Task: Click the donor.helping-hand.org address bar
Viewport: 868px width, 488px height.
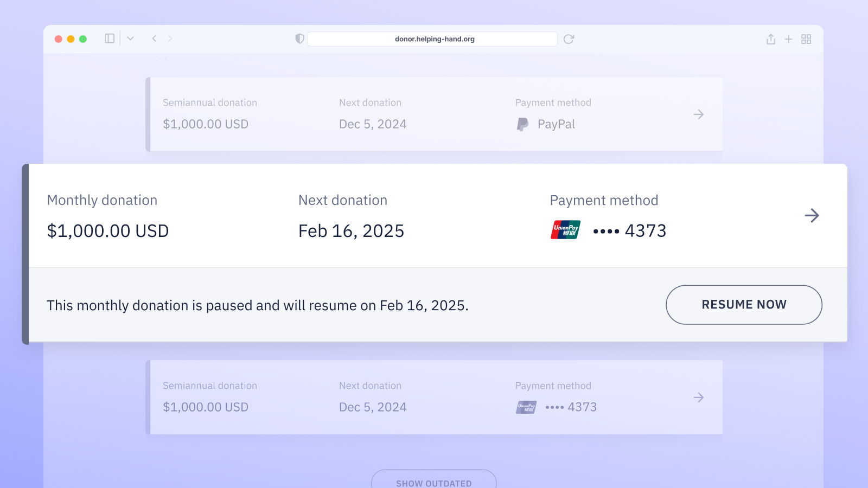Action: (434, 39)
